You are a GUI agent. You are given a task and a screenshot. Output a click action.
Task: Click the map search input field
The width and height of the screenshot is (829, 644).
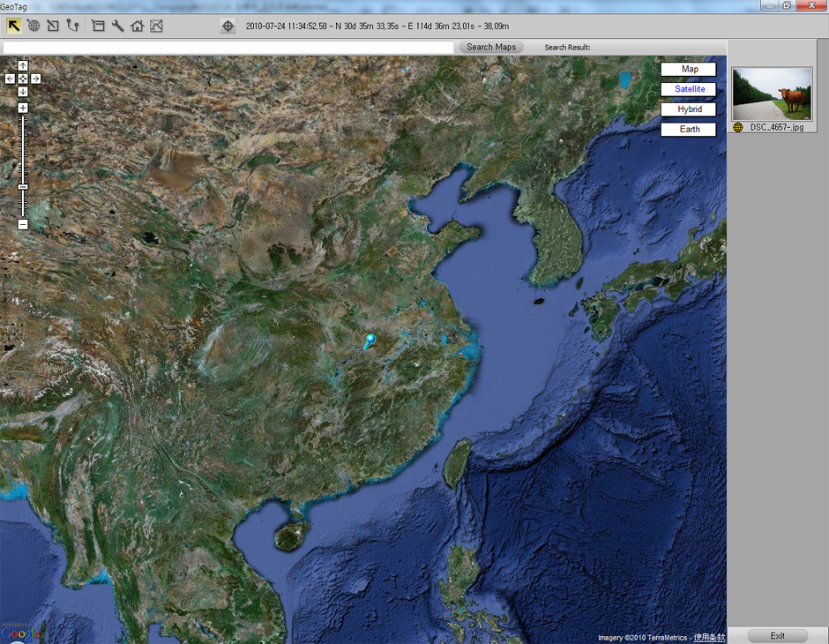[229, 47]
